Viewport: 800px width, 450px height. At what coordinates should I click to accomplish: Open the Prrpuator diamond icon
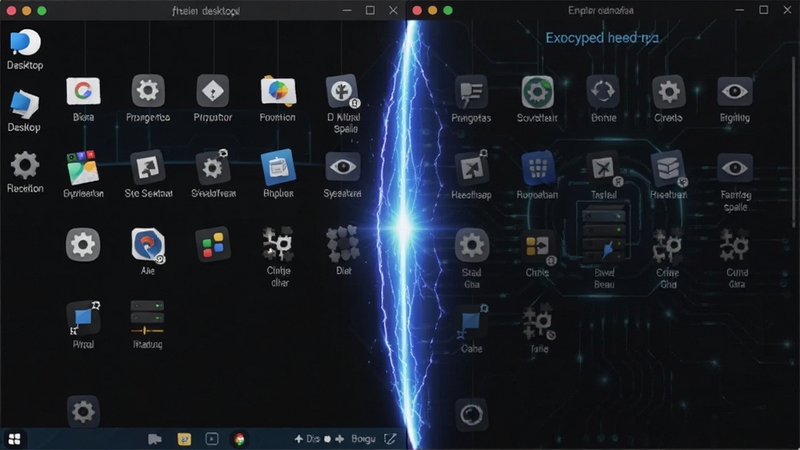(213, 91)
